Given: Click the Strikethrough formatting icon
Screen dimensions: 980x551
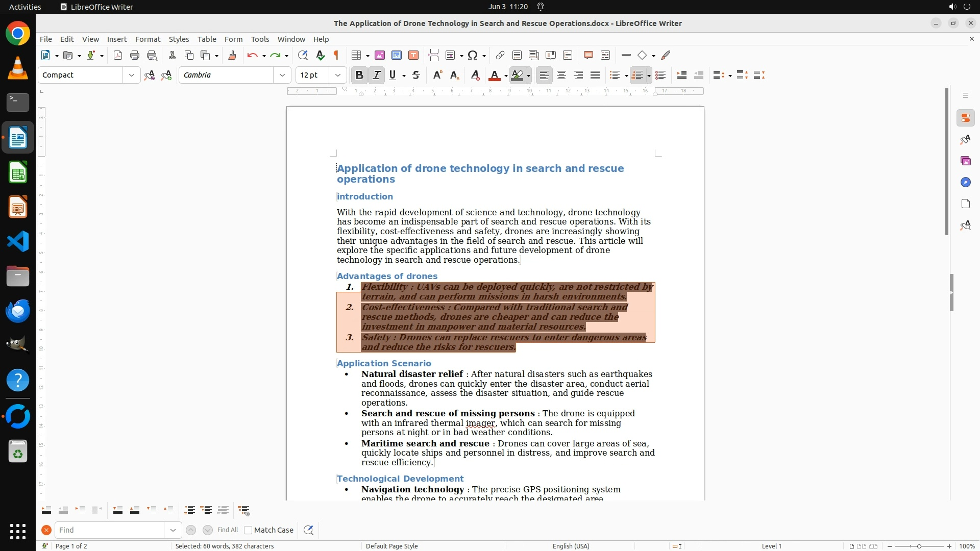Looking at the screenshot, I should coord(416,75).
